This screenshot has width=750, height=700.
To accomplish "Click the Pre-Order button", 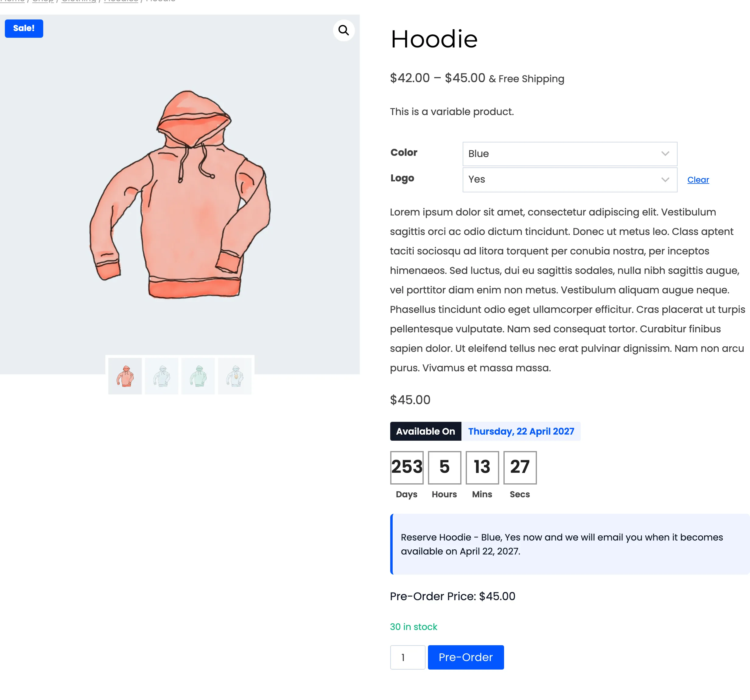I will coord(465,657).
